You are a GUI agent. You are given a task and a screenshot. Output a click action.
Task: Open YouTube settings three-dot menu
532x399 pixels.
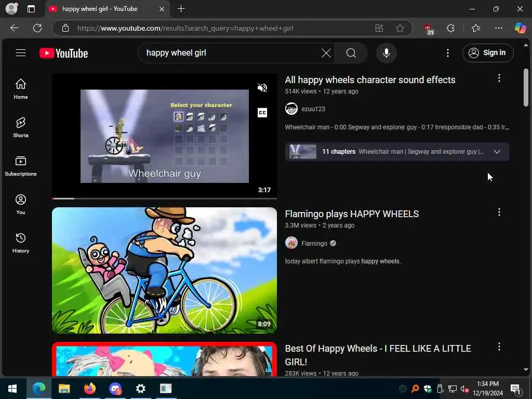[x=447, y=53]
